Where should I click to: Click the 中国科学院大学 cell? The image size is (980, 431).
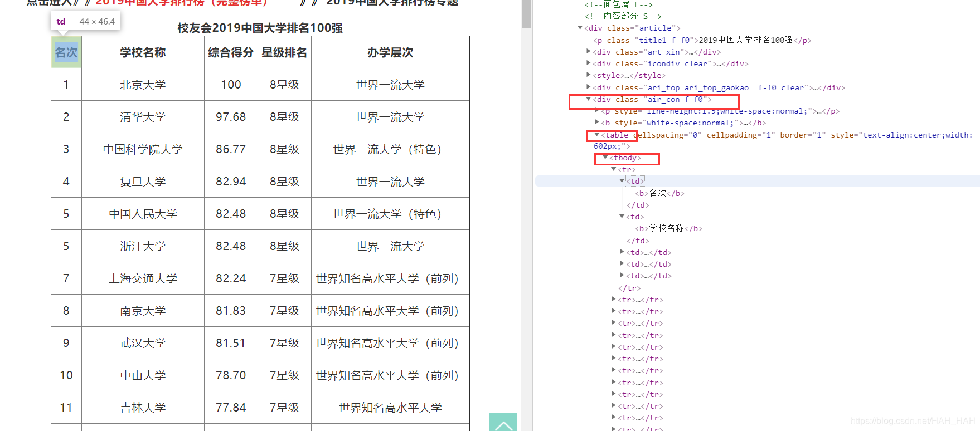(143, 149)
